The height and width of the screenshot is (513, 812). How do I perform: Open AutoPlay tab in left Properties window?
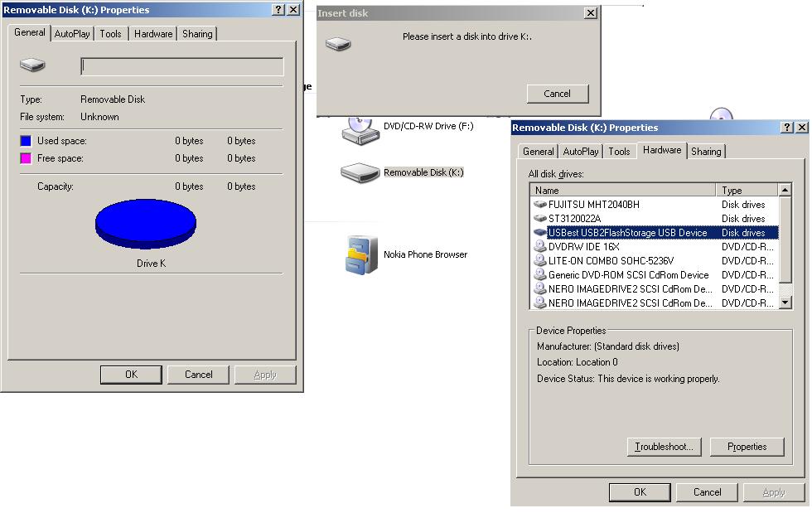click(72, 34)
